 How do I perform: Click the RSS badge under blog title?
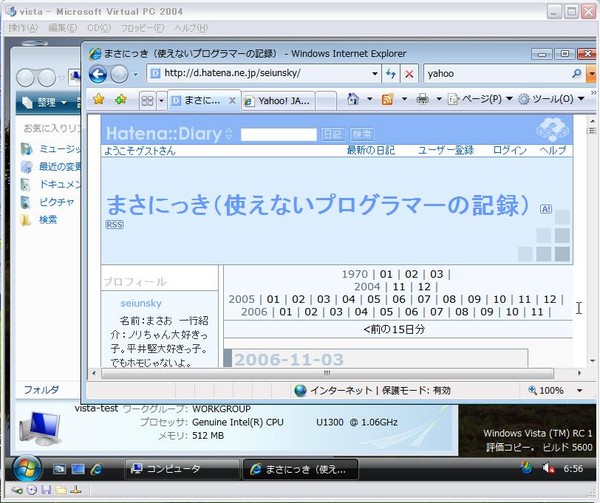(114, 225)
